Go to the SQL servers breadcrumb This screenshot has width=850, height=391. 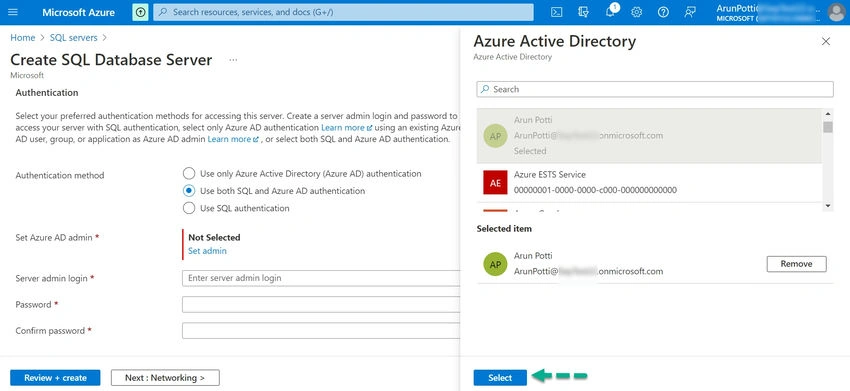(x=74, y=37)
